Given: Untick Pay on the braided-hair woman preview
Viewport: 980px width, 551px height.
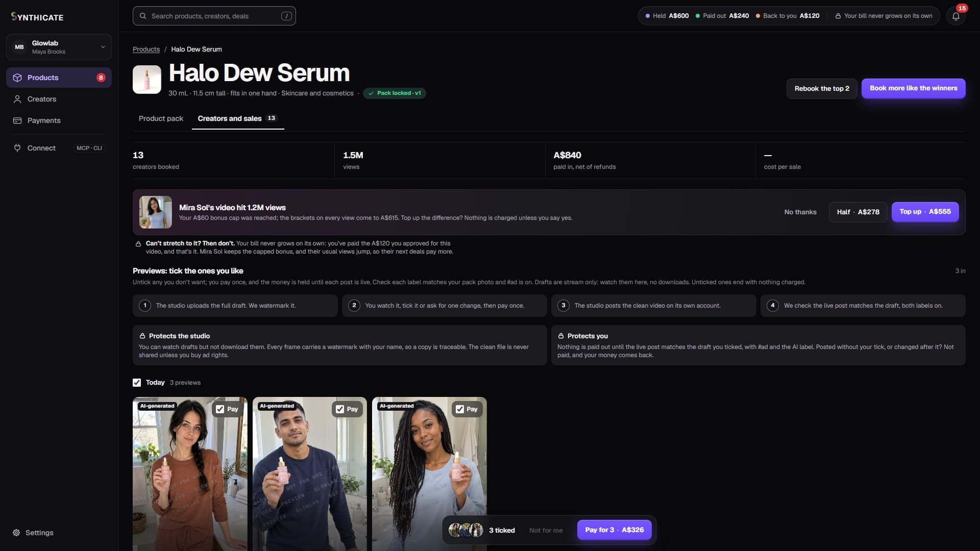Looking at the screenshot, I should tap(220, 409).
